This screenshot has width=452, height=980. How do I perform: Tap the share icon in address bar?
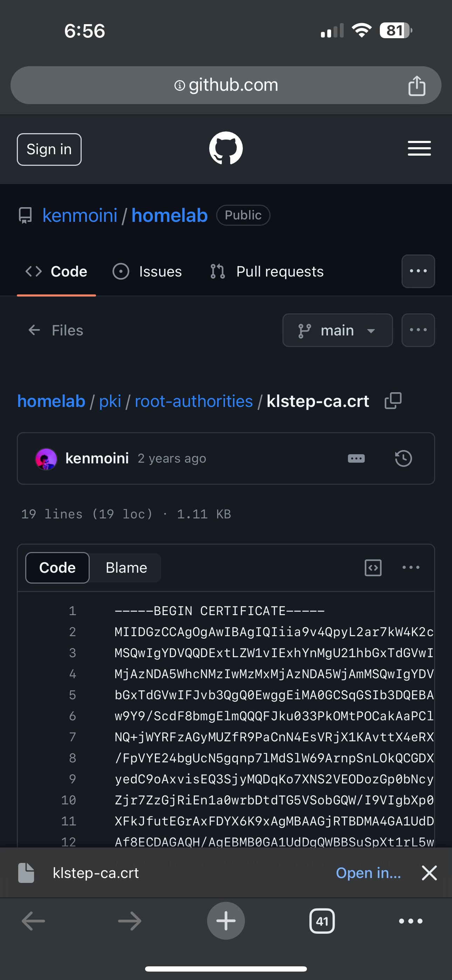[417, 86]
